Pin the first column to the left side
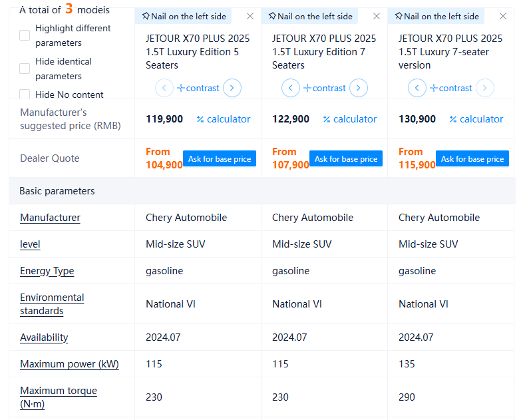 point(182,16)
